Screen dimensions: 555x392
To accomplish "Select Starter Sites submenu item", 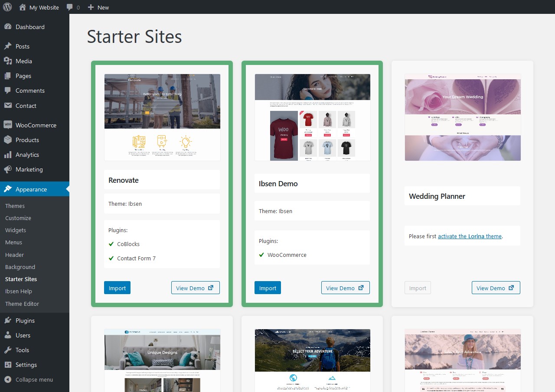I will [x=21, y=279].
